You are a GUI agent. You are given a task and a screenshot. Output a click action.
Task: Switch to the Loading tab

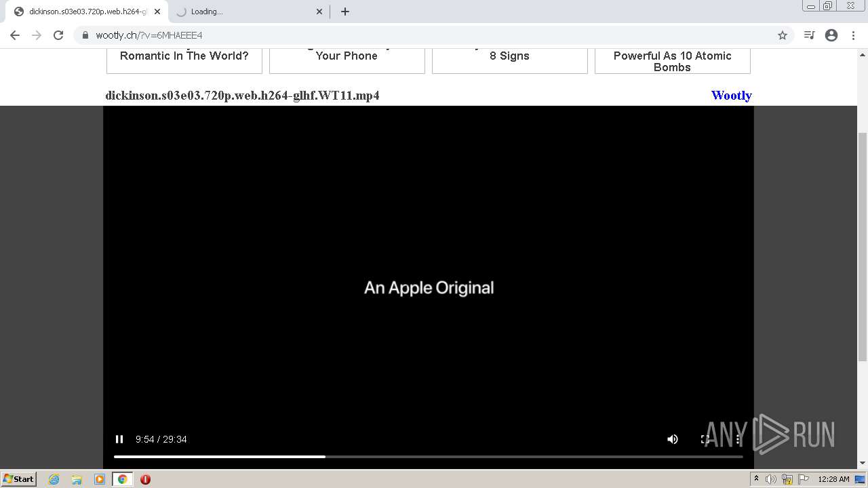248,12
